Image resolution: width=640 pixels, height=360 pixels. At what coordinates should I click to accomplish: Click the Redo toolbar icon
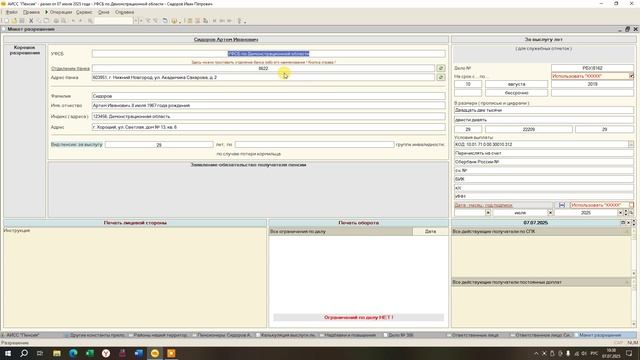pos(80,21)
